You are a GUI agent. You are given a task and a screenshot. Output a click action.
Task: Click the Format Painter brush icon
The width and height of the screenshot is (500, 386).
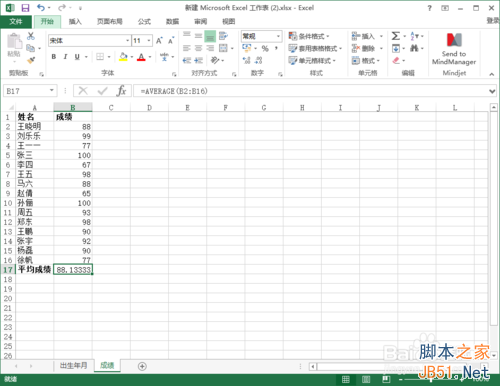coord(31,60)
